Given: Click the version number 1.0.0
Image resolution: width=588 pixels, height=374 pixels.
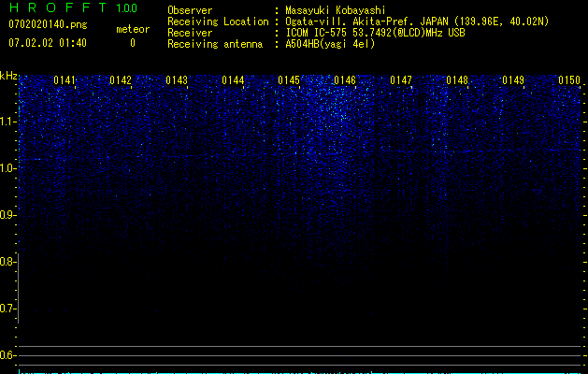Looking at the screenshot, I should [x=127, y=7].
